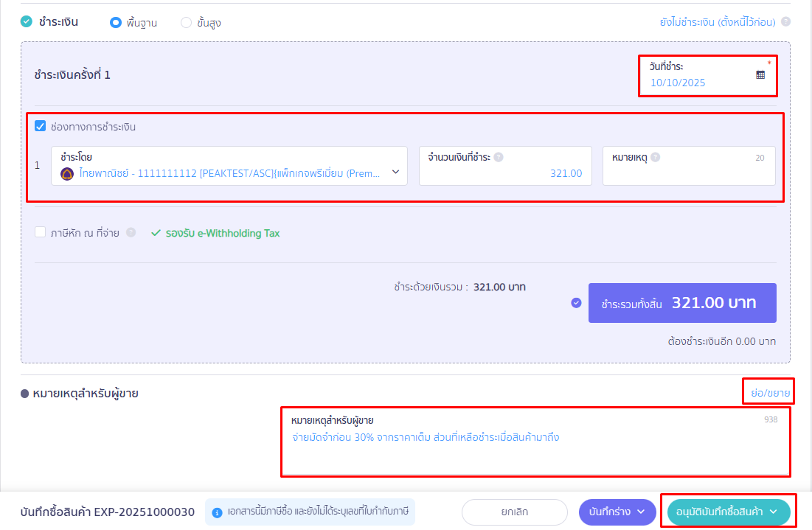Viewport: 812px width, 530px height.
Task: Select the ขั้นสูง radio option
Action: [x=186, y=22]
